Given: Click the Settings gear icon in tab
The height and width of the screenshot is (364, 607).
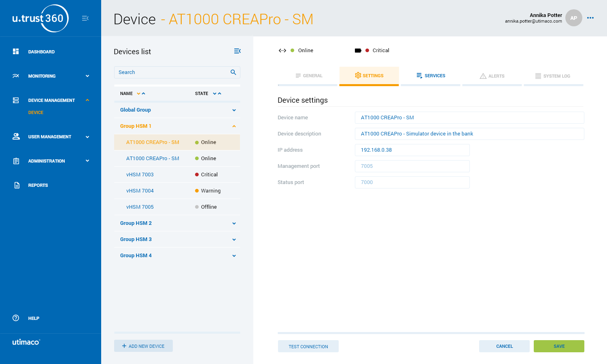Looking at the screenshot, I should (x=358, y=75).
